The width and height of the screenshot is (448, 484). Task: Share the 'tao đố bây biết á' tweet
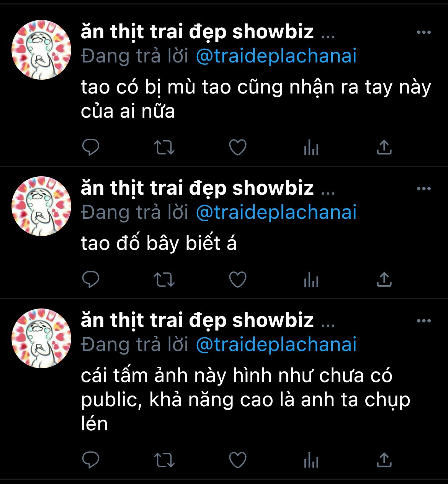point(384,279)
